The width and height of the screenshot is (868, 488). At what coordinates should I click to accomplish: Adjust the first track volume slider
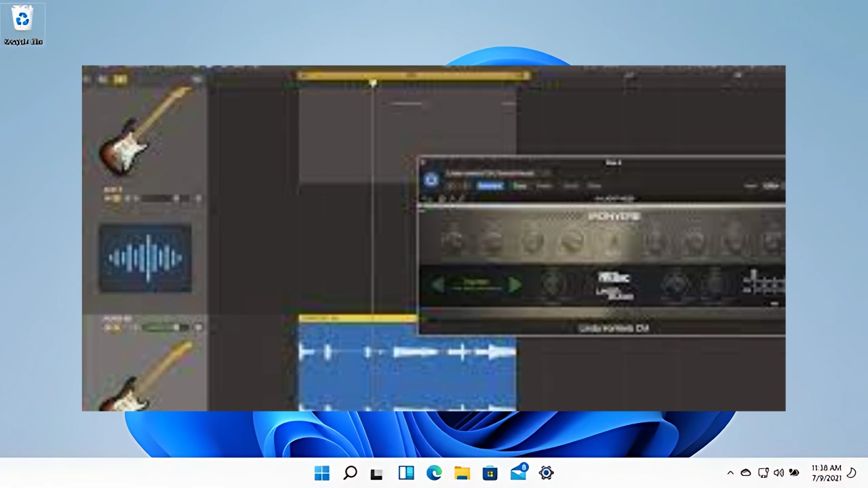click(x=167, y=199)
